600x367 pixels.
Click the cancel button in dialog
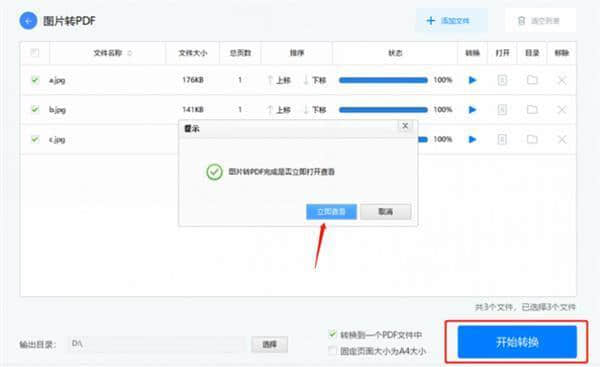(x=386, y=212)
